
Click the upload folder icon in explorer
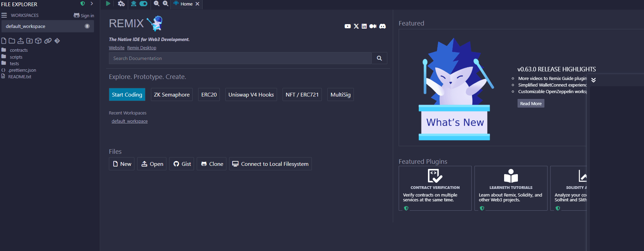click(30, 41)
